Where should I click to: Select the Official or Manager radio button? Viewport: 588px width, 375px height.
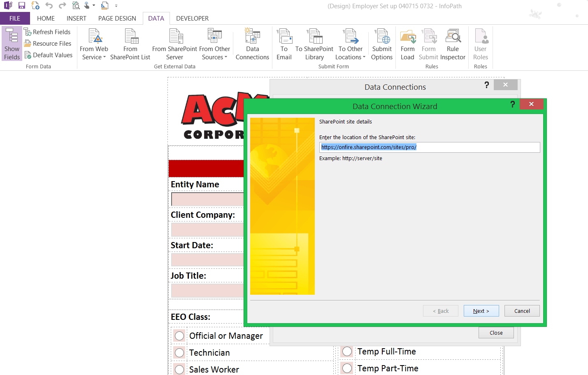pyautogui.click(x=179, y=336)
